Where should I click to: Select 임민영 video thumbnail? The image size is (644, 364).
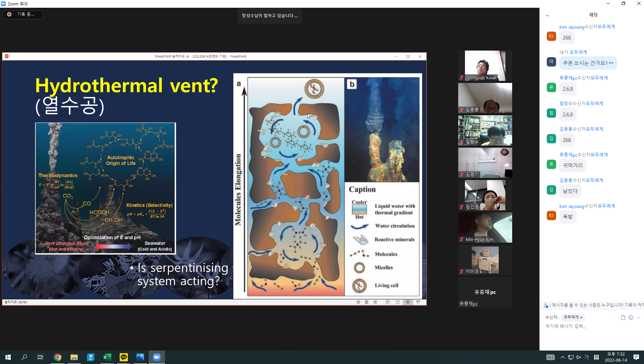485,195
